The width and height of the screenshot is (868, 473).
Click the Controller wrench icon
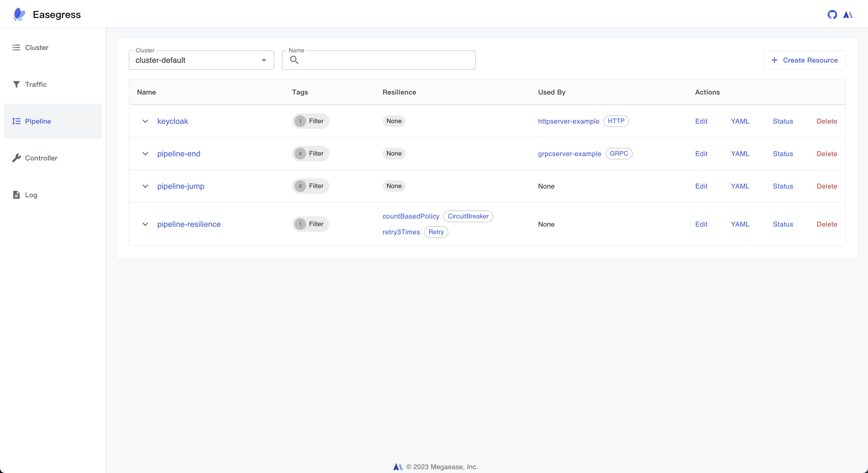(x=16, y=158)
